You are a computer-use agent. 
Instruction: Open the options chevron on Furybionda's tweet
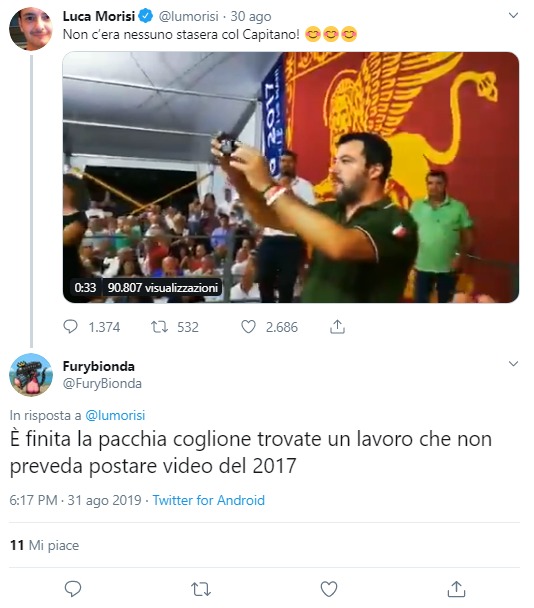coord(513,364)
